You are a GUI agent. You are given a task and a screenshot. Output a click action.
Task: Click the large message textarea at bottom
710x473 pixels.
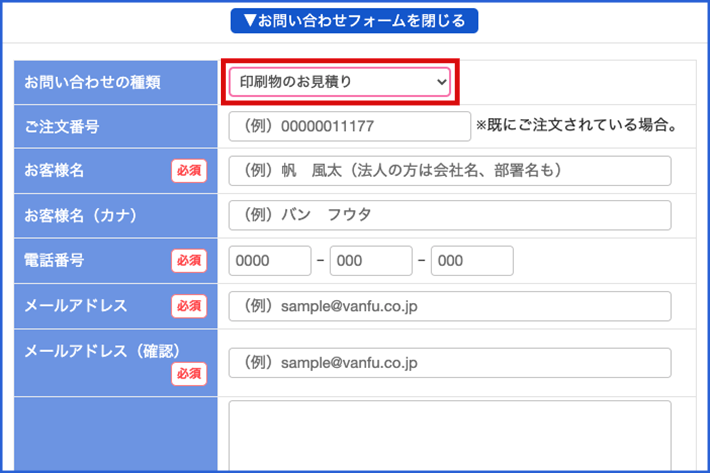pyautogui.click(x=450, y=436)
